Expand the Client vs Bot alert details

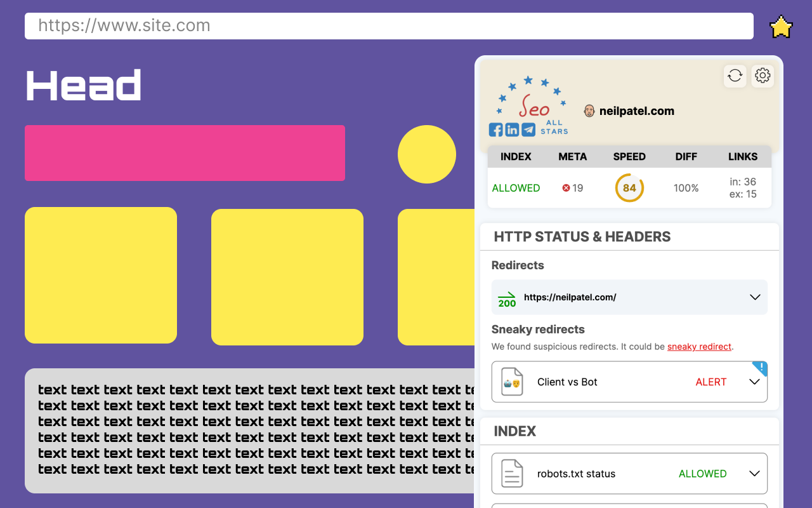pos(755,382)
